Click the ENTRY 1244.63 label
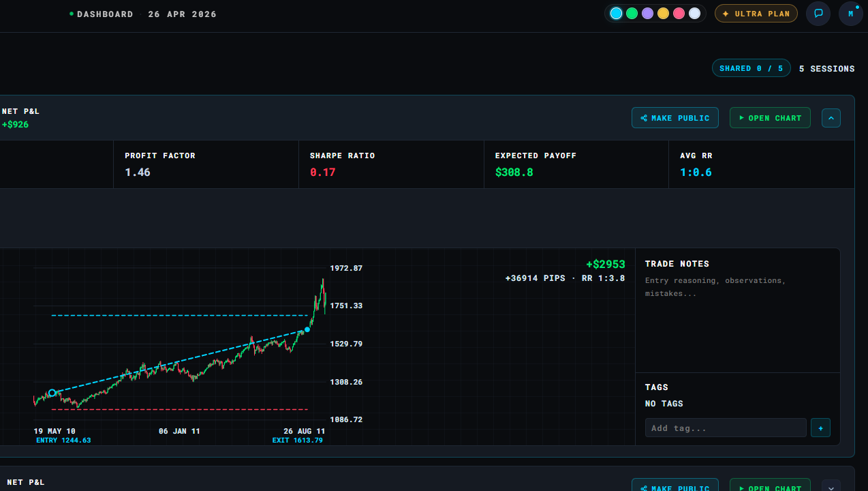 click(x=63, y=441)
